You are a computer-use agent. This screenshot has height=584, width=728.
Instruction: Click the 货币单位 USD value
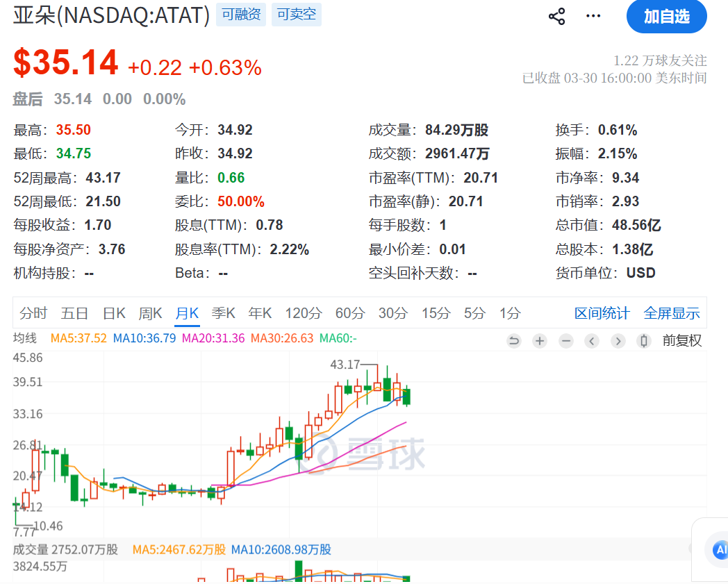pyautogui.click(x=640, y=273)
